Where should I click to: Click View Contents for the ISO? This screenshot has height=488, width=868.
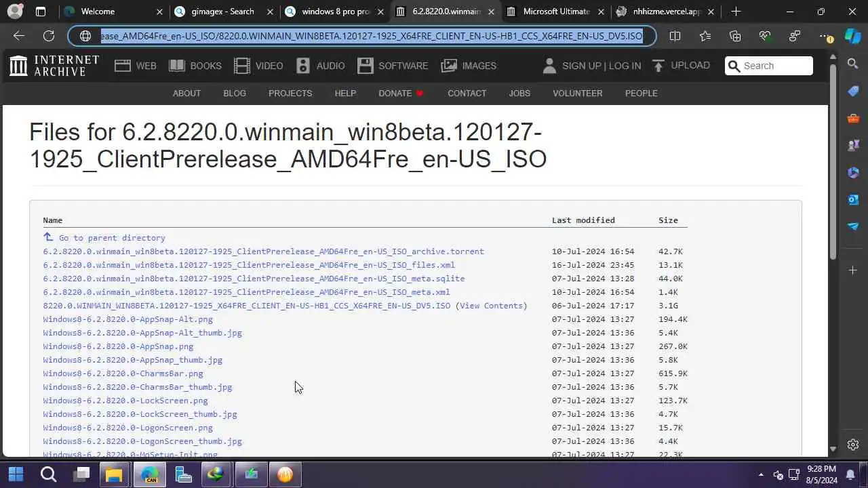[x=492, y=306]
